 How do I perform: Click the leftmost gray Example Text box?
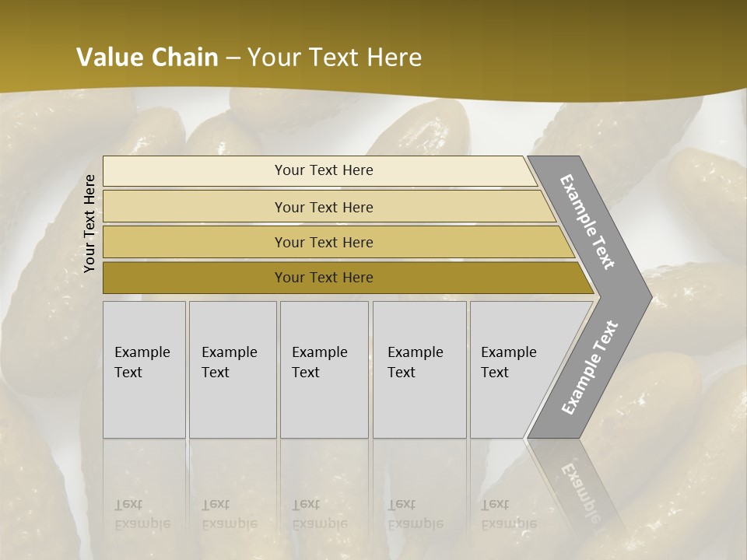(144, 369)
